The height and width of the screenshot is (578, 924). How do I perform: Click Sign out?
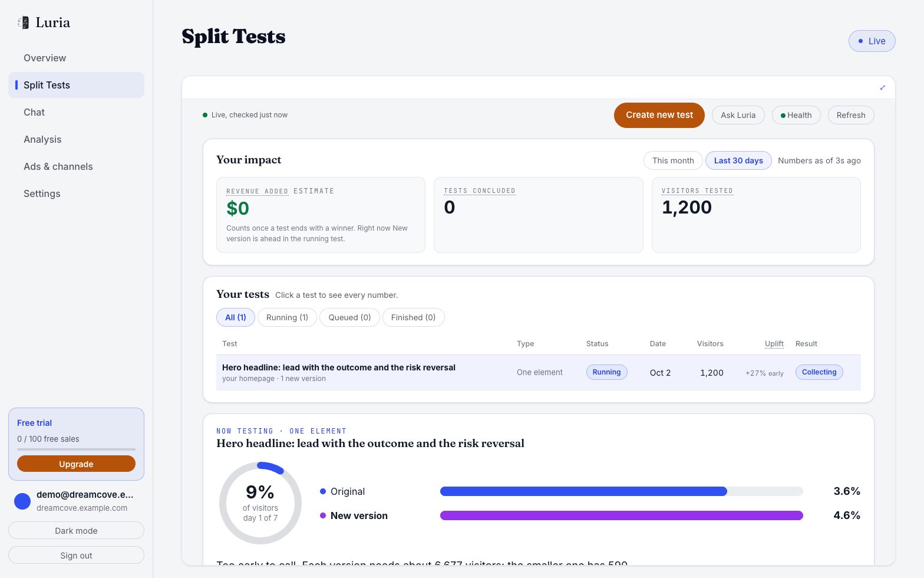(x=76, y=556)
